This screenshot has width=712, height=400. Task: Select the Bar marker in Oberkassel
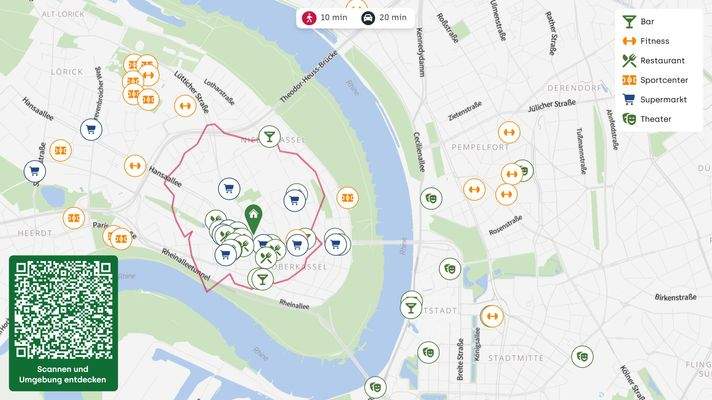tap(262, 278)
